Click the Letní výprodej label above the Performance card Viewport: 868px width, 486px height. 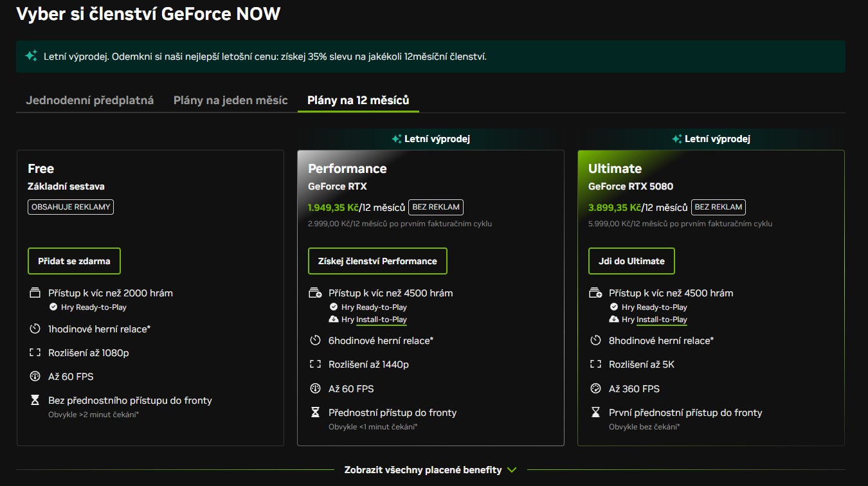(437, 139)
